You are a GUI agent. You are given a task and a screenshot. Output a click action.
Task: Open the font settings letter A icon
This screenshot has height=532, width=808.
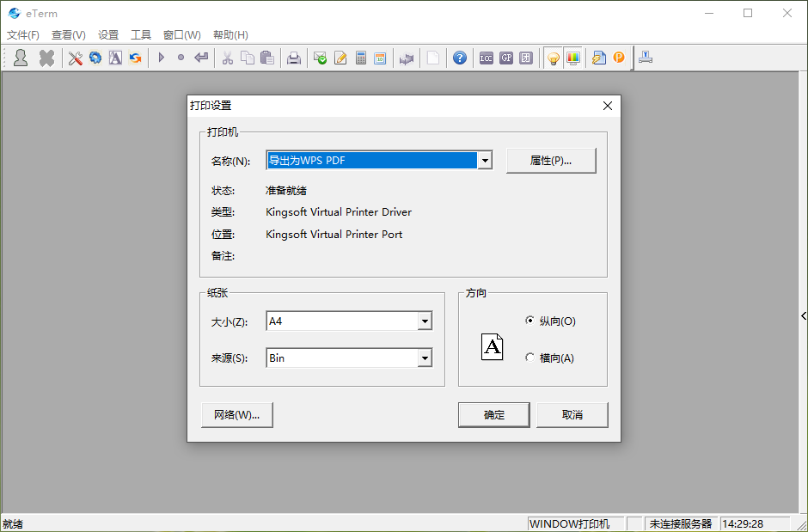click(115, 58)
